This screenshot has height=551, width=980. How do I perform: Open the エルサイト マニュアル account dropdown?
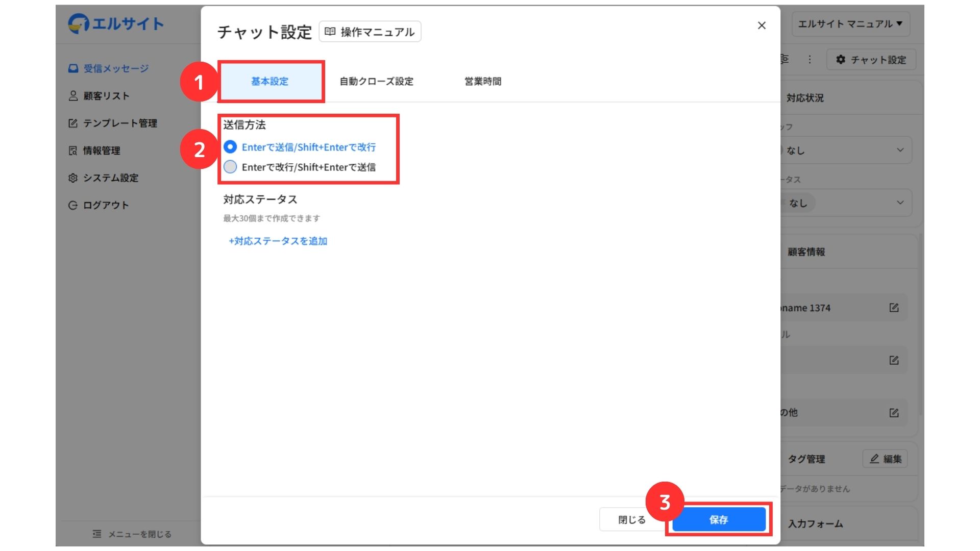(x=850, y=24)
